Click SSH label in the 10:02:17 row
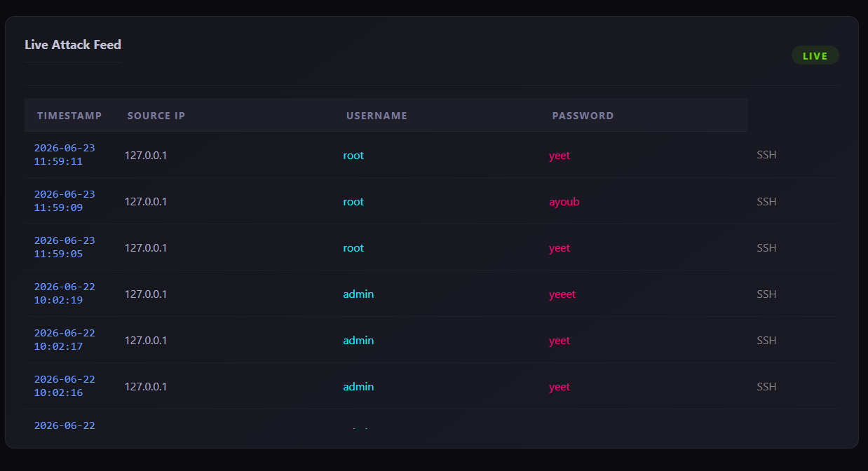Image resolution: width=868 pixels, height=471 pixels. pyautogui.click(x=766, y=340)
